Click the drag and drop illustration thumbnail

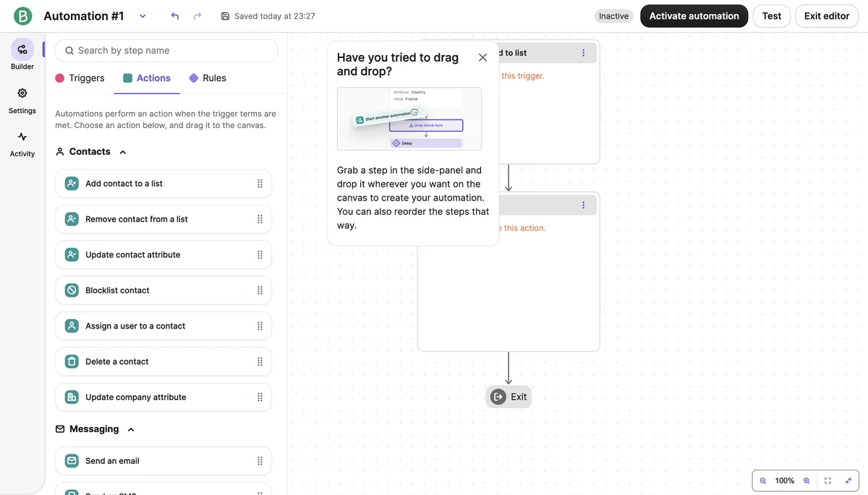[x=409, y=119]
